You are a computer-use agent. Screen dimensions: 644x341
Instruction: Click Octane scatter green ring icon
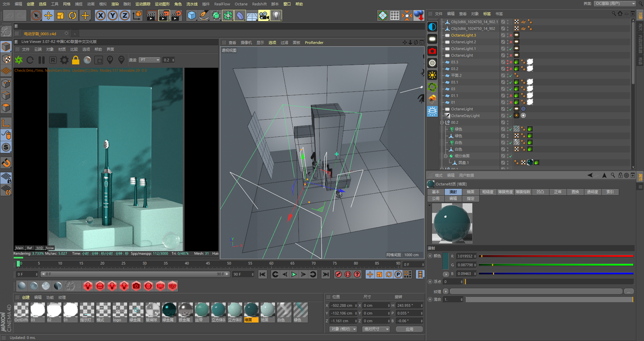coord(432,87)
